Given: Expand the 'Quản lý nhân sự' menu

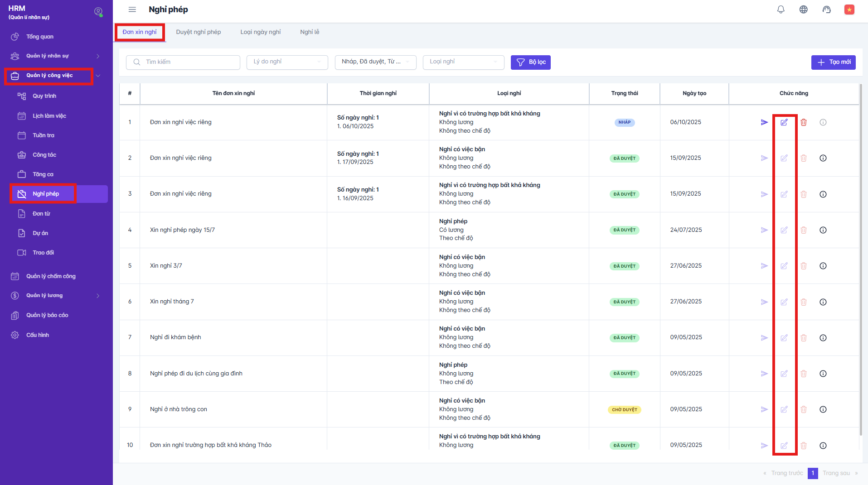Looking at the screenshot, I should click(x=48, y=56).
